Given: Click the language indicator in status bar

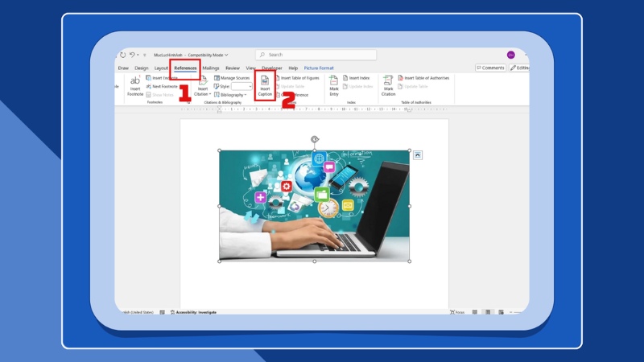Looking at the screenshot, I should (138, 312).
